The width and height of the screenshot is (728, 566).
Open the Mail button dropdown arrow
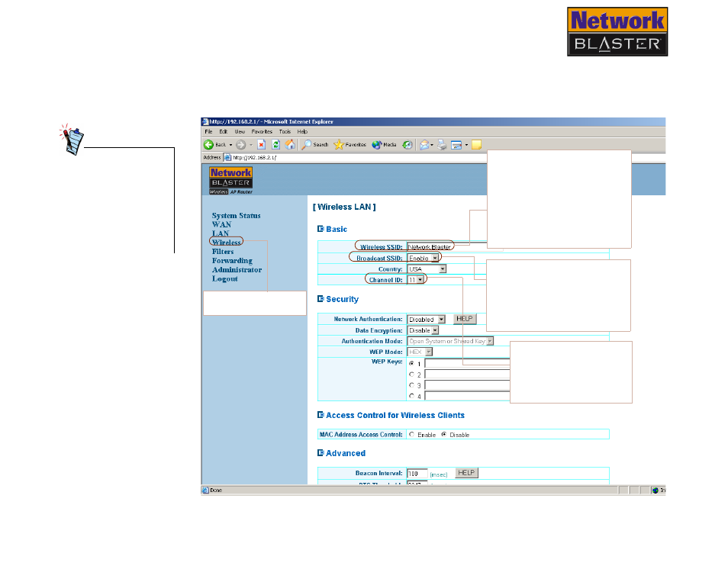(432, 145)
